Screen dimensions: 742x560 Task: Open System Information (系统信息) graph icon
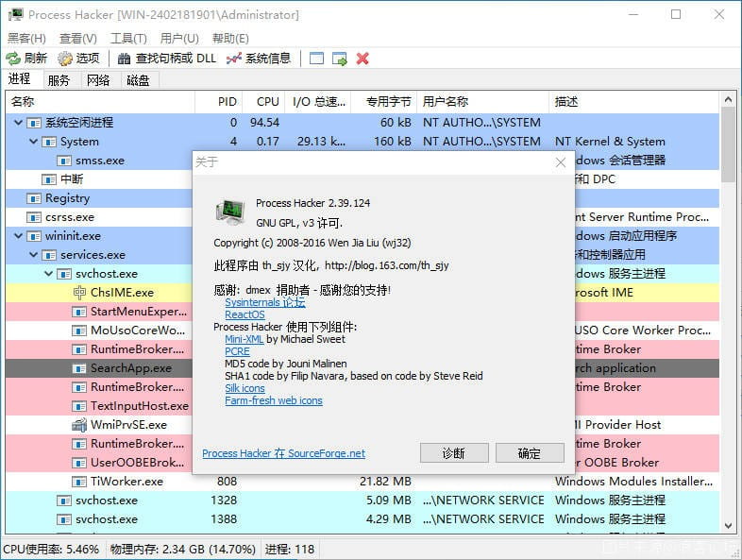(x=234, y=59)
